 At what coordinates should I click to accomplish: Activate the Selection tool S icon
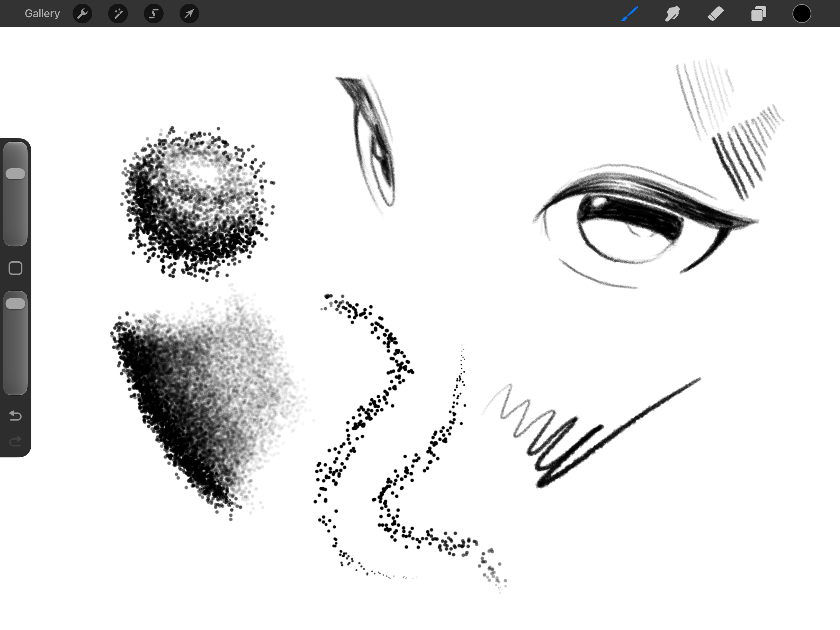154,14
